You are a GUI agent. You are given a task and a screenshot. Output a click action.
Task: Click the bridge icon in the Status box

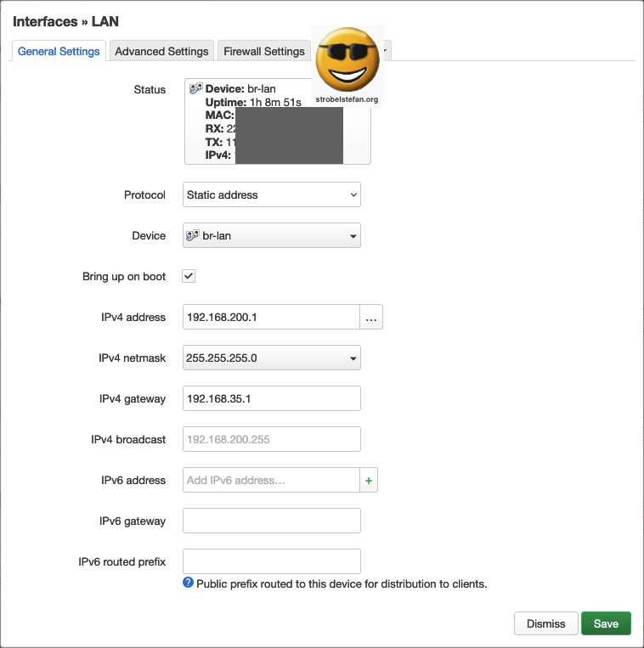coord(195,88)
